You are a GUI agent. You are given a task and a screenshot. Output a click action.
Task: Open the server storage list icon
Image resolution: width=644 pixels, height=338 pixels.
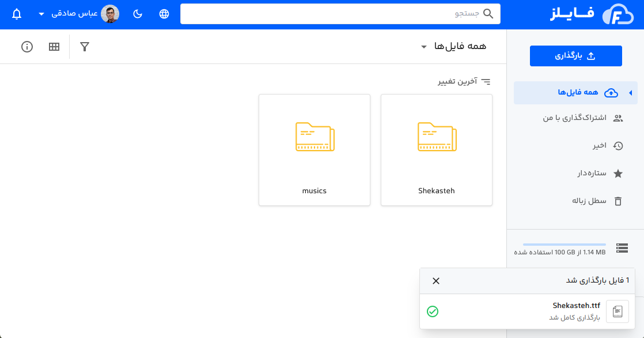coord(622,248)
